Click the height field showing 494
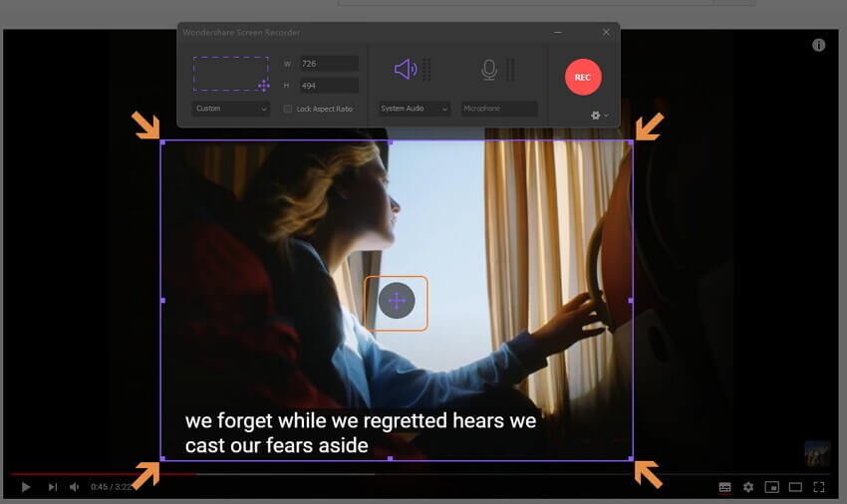The height and width of the screenshot is (504, 847). [x=329, y=86]
